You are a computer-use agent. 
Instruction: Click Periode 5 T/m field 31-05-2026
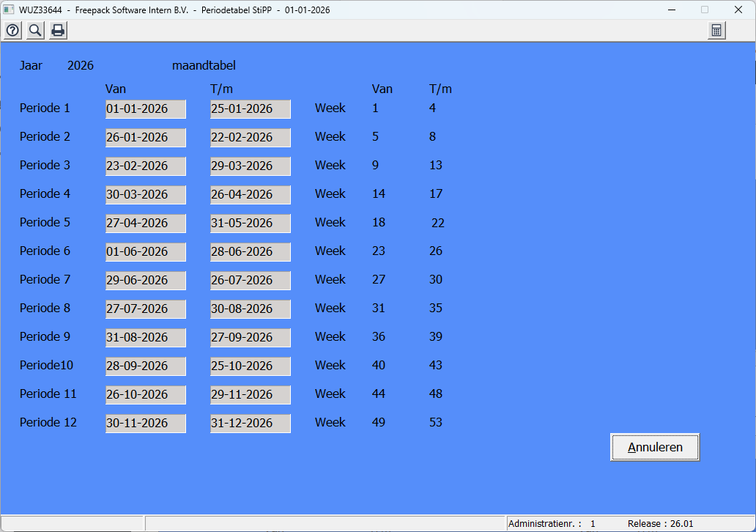click(x=250, y=223)
